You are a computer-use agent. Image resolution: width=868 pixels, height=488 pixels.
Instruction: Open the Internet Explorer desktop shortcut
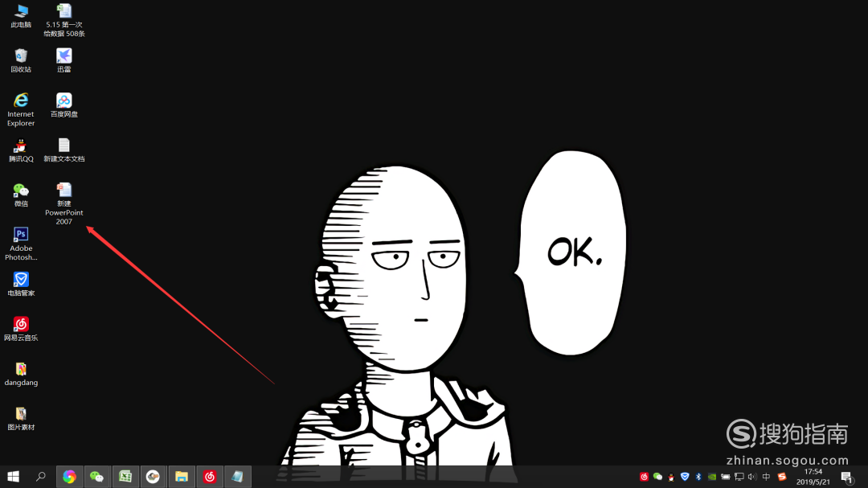coord(21,109)
